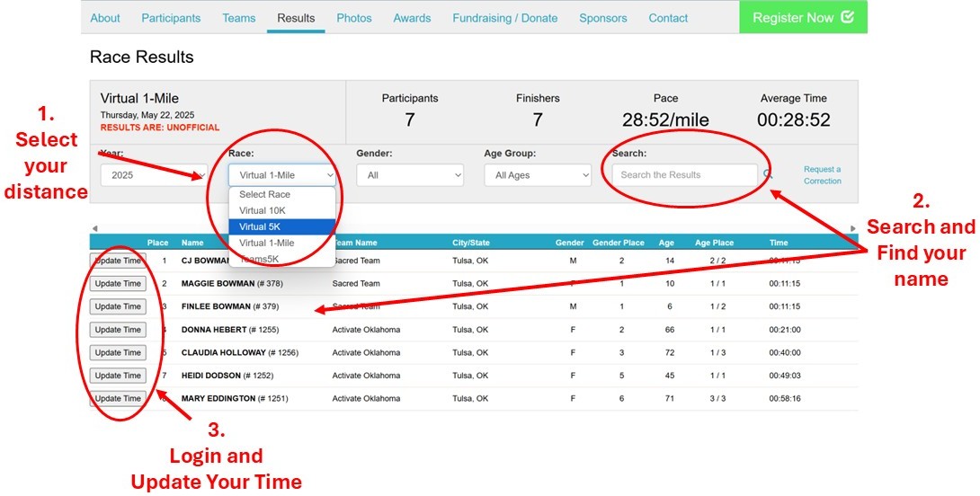Click the right scroll arrow above table
The height and width of the screenshot is (496, 980).
click(852, 228)
